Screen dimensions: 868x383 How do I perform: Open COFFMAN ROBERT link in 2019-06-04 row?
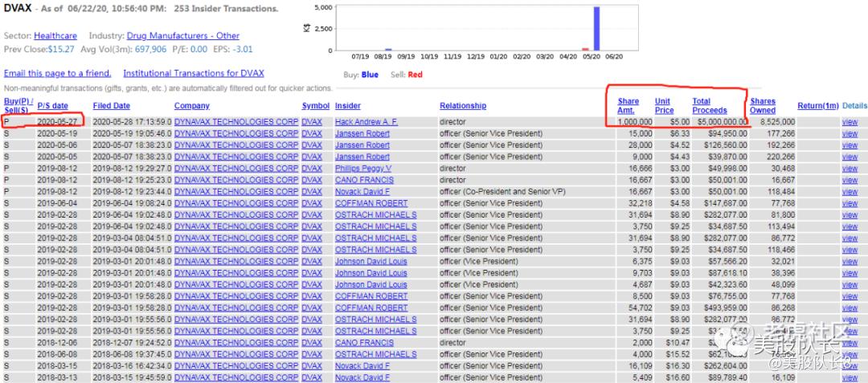point(371,203)
